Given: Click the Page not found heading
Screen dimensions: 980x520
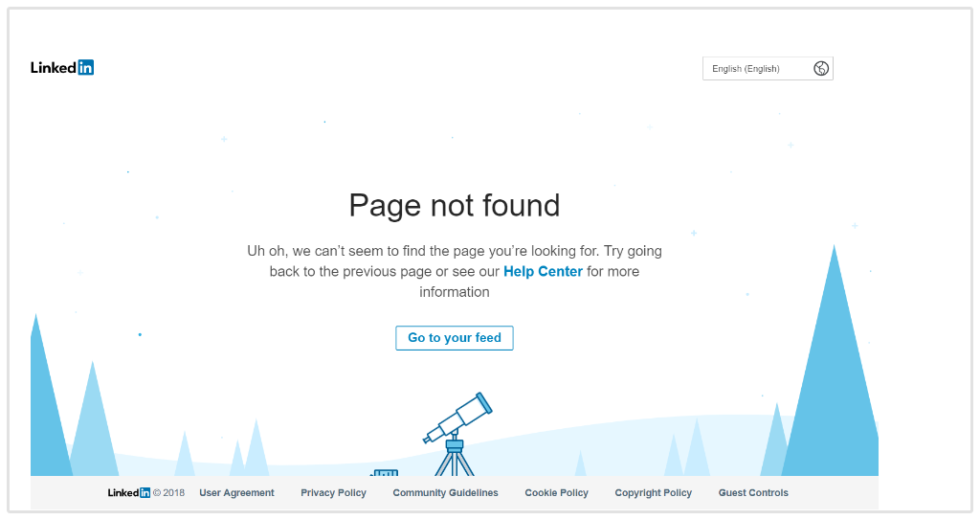Looking at the screenshot, I should pyautogui.click(x=455, y=205).
